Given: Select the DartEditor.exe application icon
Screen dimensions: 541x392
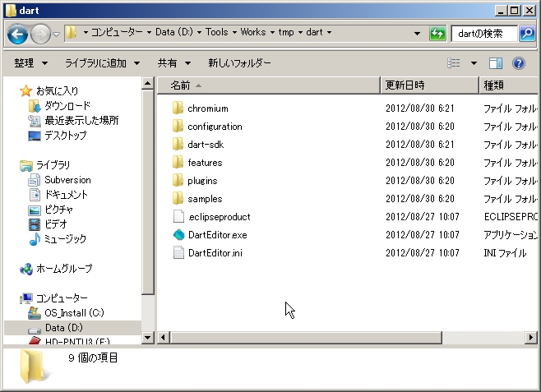Looking at the screenshot, I should pos(178,235).
